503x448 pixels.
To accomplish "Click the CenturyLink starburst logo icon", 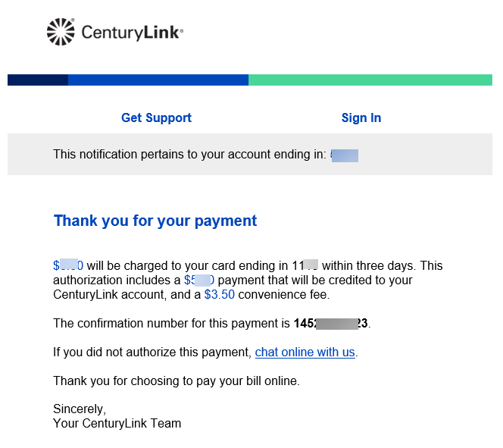I will 61,32.
